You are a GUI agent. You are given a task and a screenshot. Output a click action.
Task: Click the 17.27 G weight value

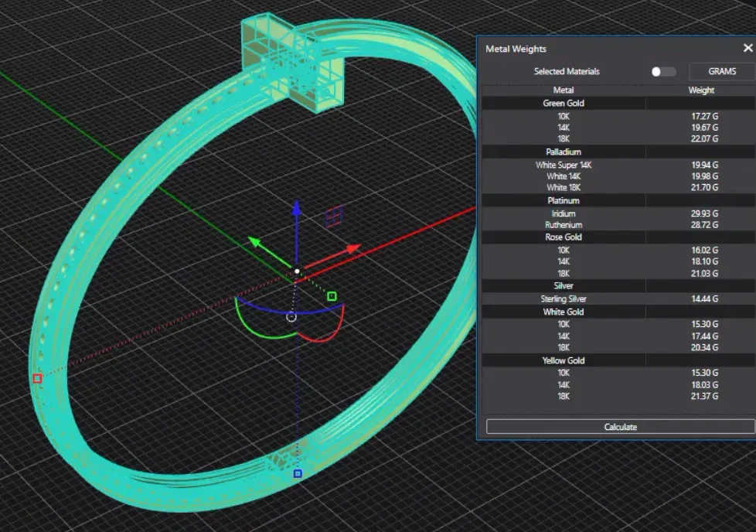pyautogui.click(x=704, y=116)
